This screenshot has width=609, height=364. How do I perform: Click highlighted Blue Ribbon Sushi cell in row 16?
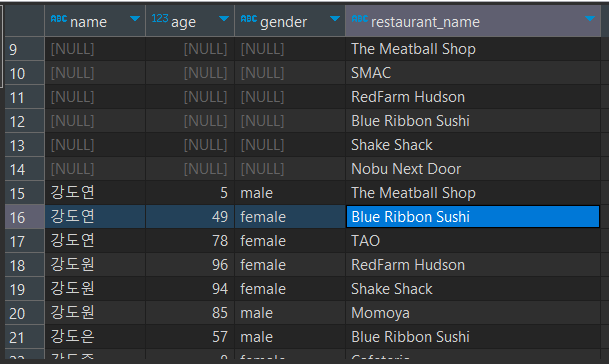[x=473, y=217]
